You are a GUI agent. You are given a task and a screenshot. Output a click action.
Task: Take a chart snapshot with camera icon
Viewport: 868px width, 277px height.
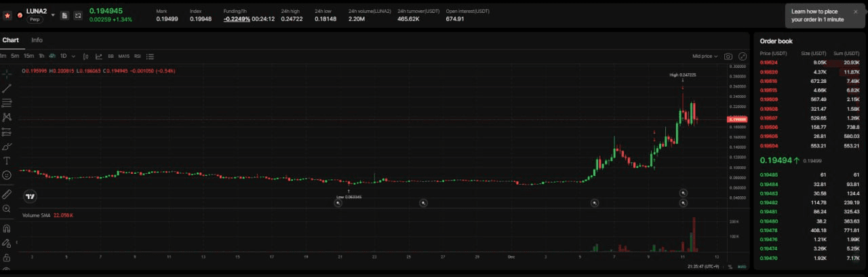click(x=728, y=56)
